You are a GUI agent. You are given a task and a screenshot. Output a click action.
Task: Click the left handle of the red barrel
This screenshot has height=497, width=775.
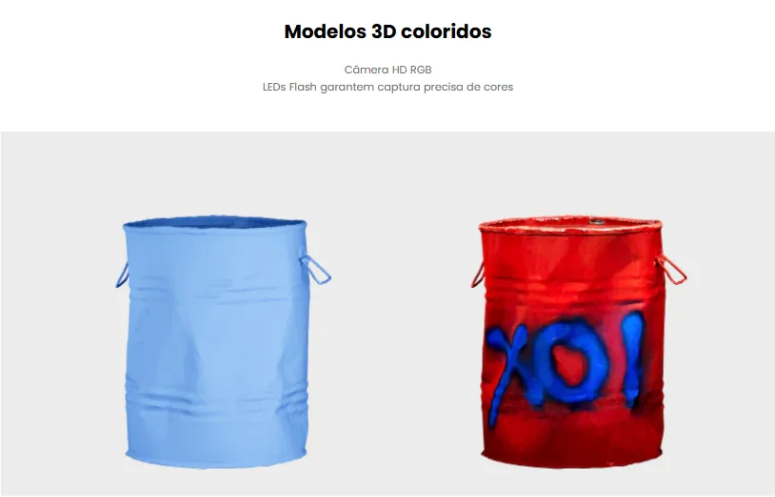[x=478, y=275]
